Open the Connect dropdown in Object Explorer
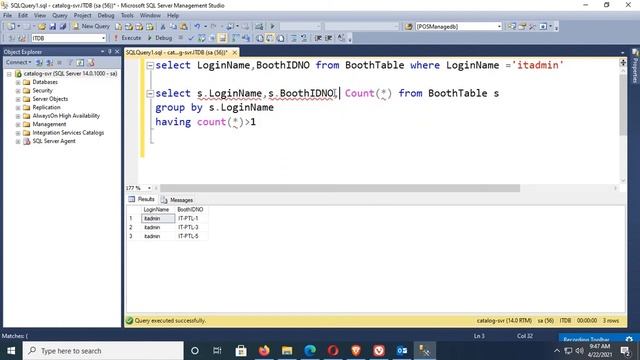Screen dimensions: 640x360 (x=19, y=62)
